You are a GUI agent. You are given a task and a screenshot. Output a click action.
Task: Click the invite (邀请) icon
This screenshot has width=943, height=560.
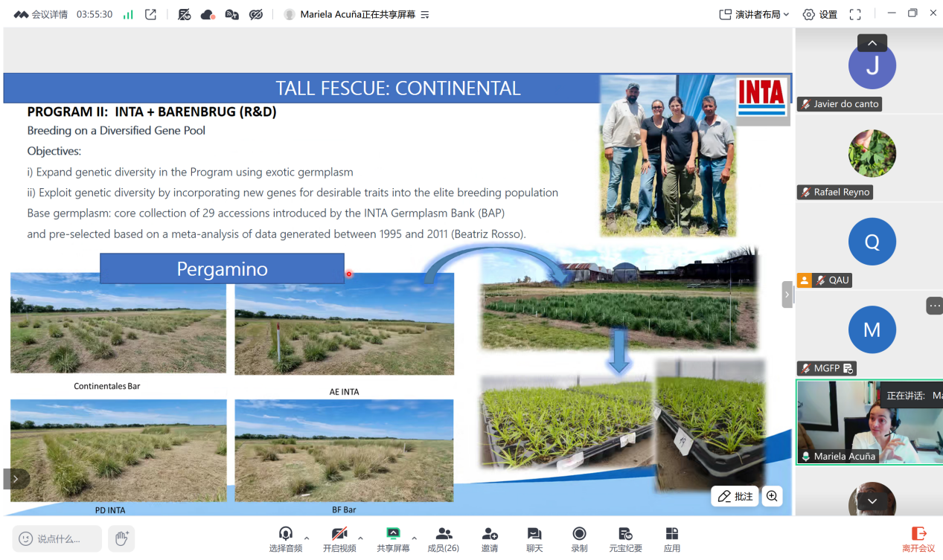click(490, 539)
